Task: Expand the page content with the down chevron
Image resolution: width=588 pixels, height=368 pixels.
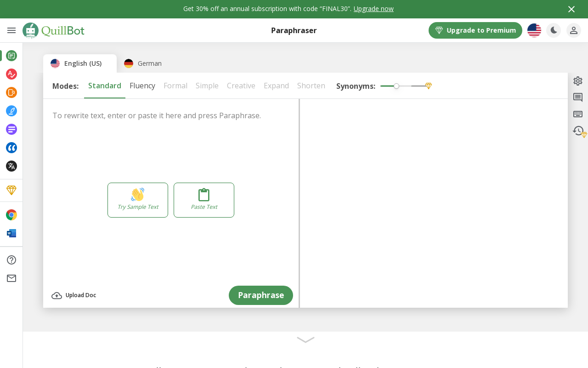Action: click(305, 340)
